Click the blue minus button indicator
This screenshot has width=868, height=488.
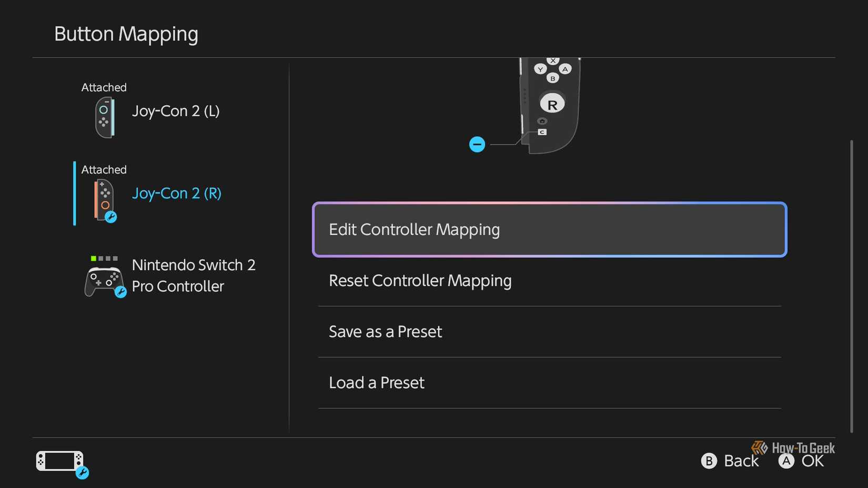coord(477,144)
